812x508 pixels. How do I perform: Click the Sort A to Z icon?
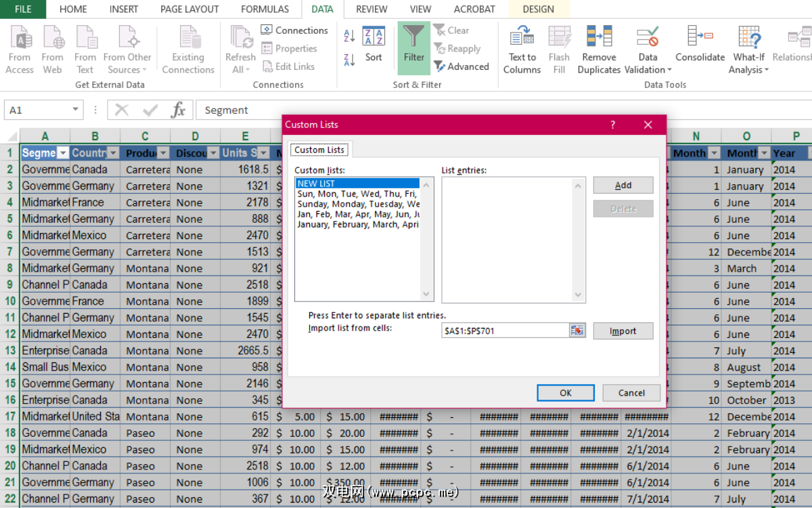click(349, 36)
